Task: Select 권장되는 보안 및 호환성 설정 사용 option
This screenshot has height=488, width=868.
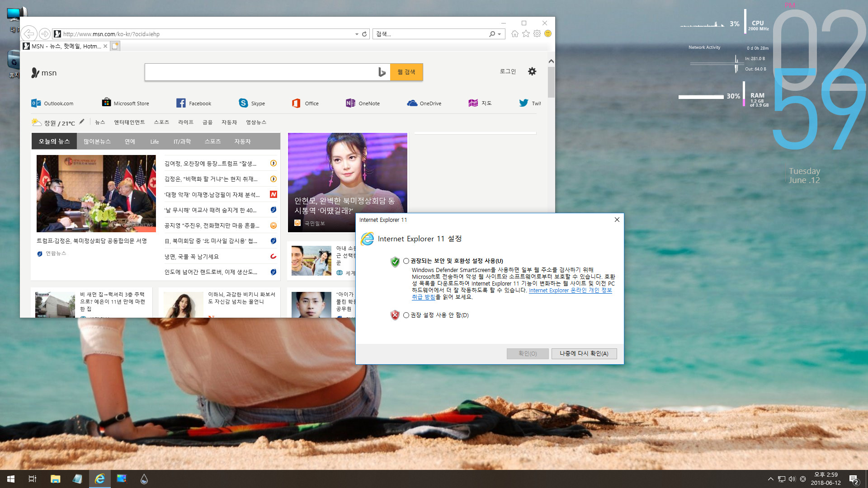Action: click(x=406, y=261)
